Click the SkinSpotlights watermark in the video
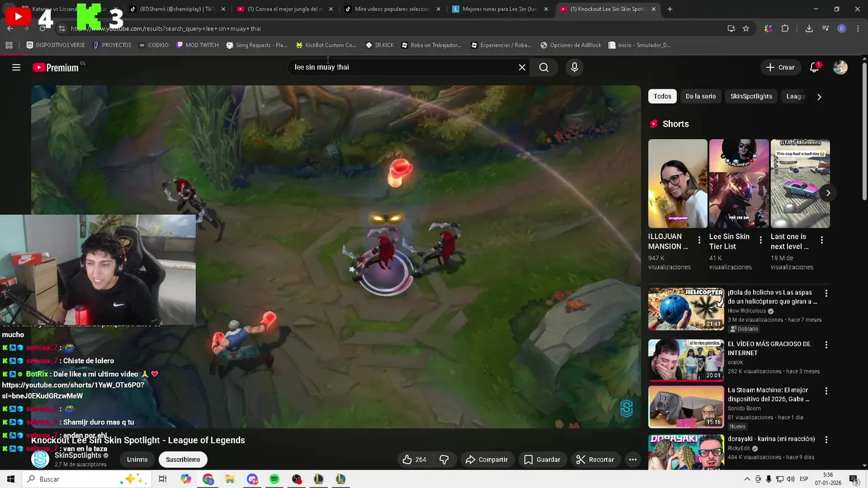The width and height of the screenshot is (868, 488). 627,408
